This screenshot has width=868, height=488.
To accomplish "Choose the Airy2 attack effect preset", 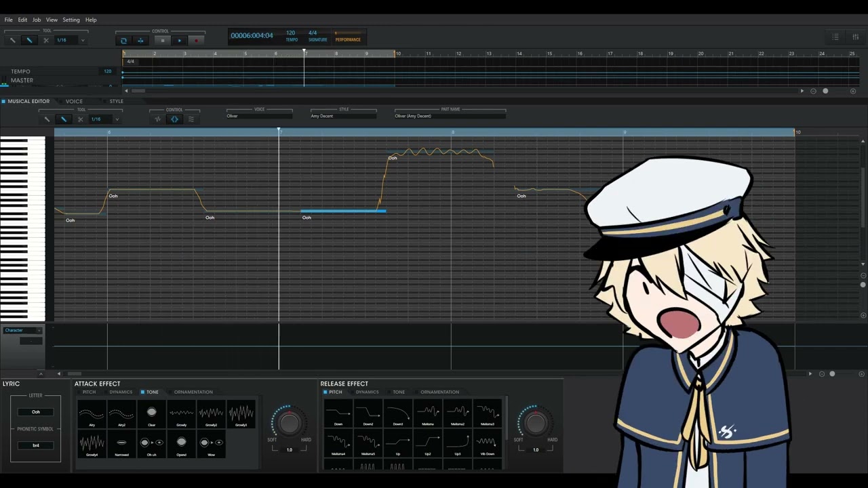I will [x=121, y=414].
